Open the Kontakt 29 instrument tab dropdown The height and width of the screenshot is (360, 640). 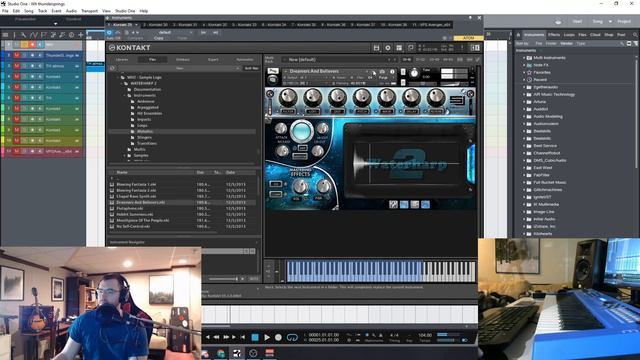pos(136,25)
